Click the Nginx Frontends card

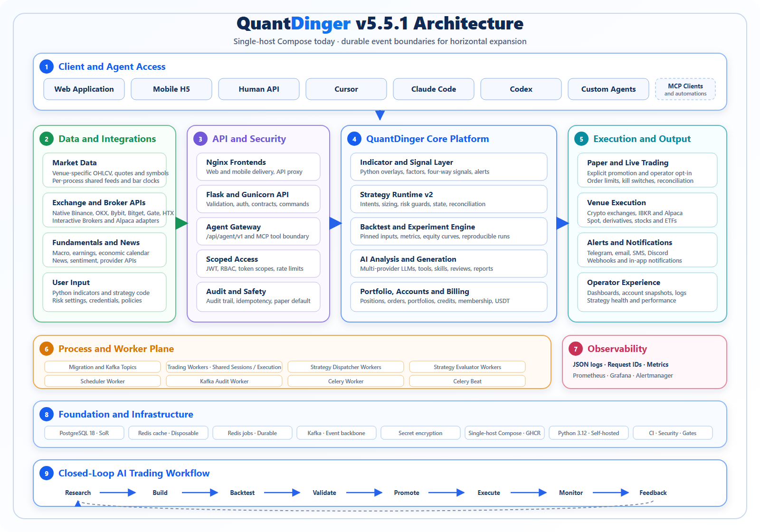click(x=258, y=167)
